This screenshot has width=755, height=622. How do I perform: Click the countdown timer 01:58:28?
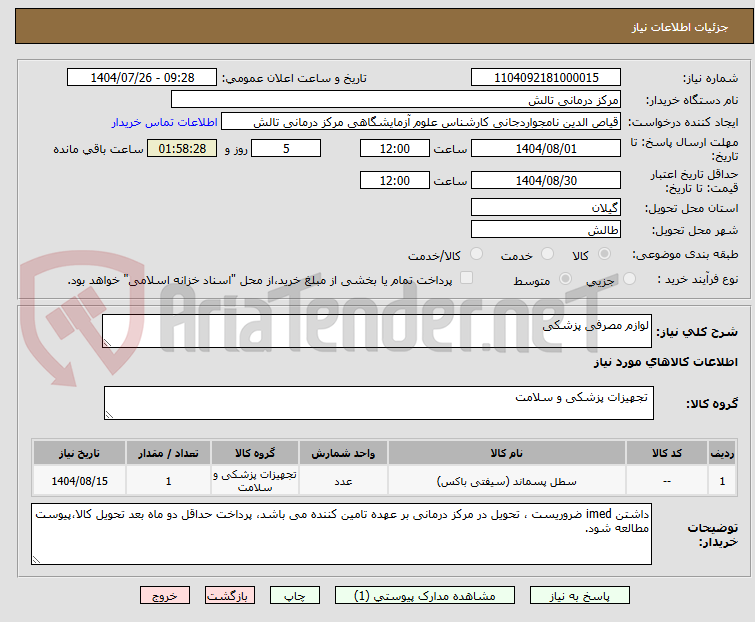coord(182,148)
